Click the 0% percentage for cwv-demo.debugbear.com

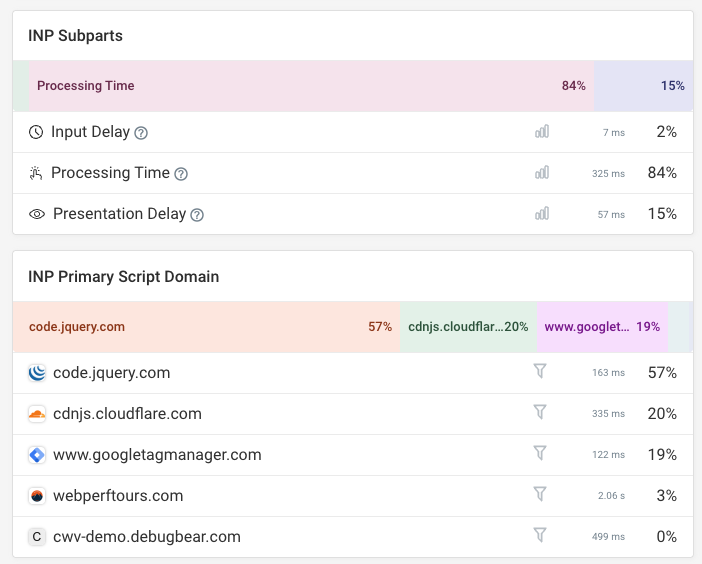point(667,537)
